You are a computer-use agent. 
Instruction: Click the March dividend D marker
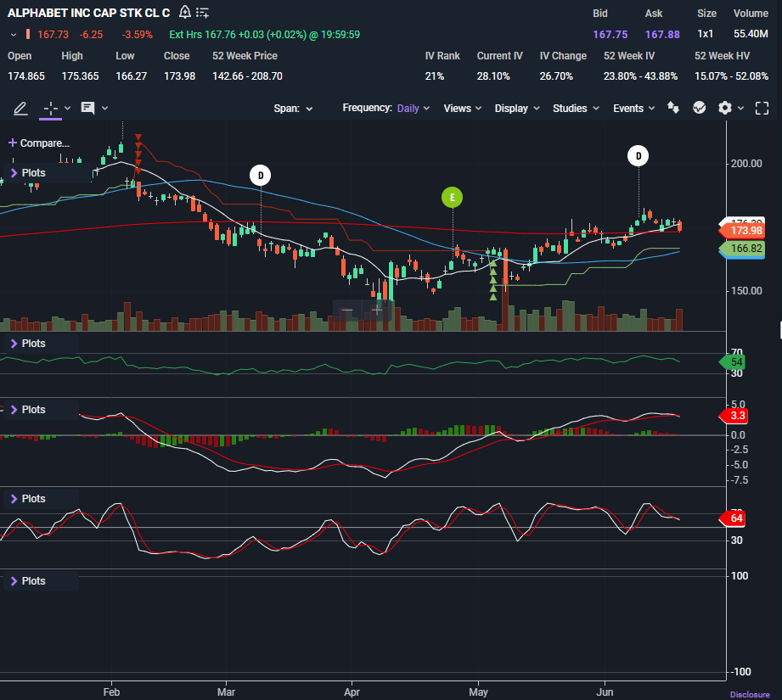(261, 176)
